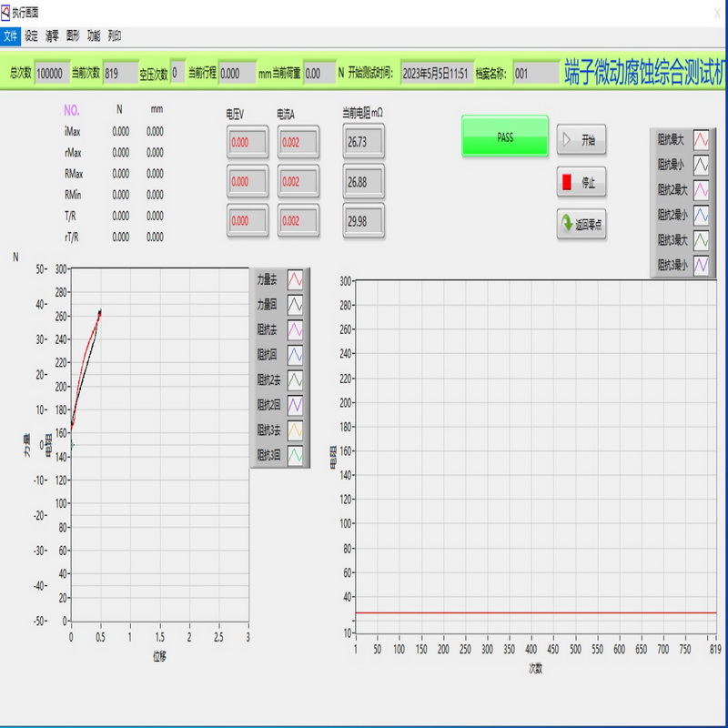Click the 力量回 black plot legend icon

coord(297,304)
